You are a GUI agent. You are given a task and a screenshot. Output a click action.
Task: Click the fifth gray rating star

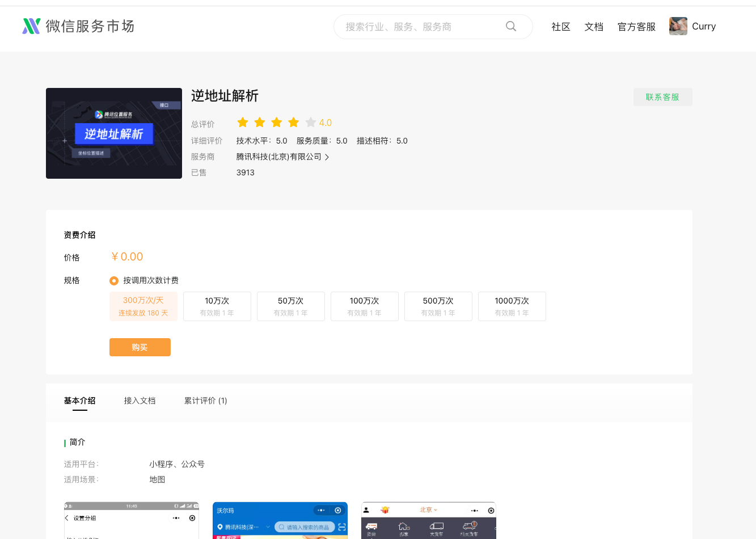tap(311, 123)
